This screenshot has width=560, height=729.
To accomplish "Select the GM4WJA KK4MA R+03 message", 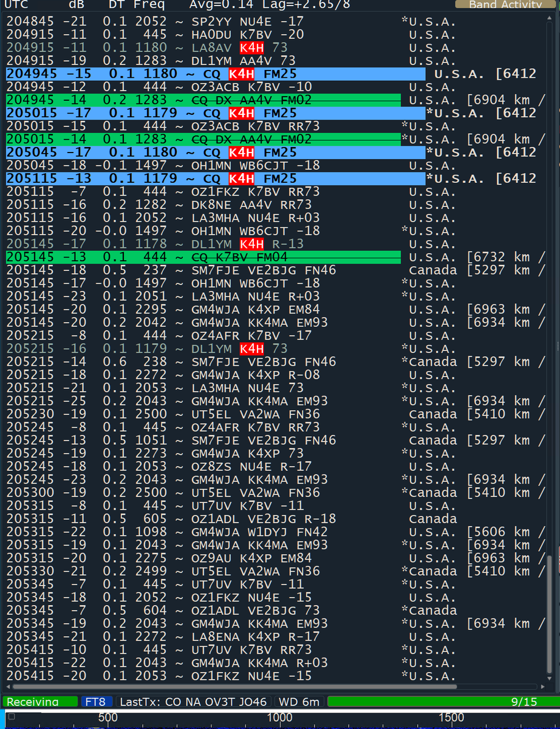I will point(260,663).
